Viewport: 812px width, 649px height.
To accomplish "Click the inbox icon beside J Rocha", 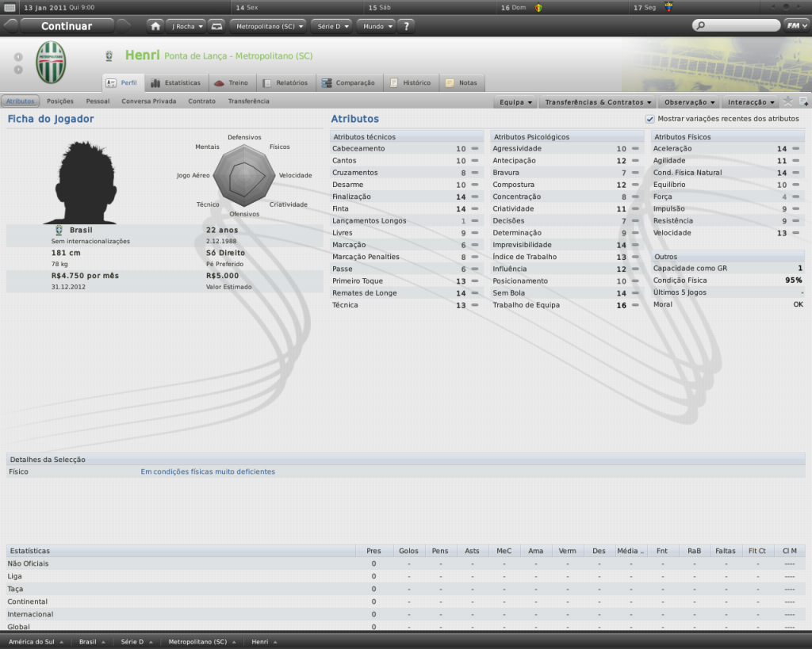I will (217, 26).
